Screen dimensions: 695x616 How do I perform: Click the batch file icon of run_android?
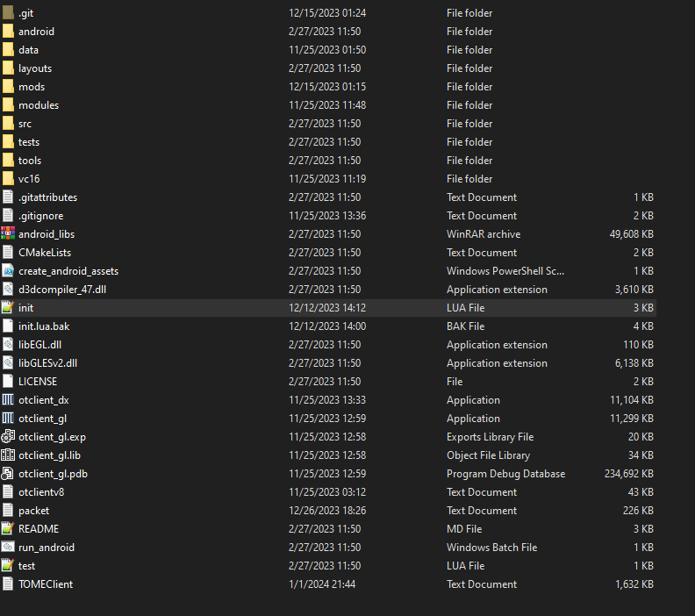coord(8,548)
